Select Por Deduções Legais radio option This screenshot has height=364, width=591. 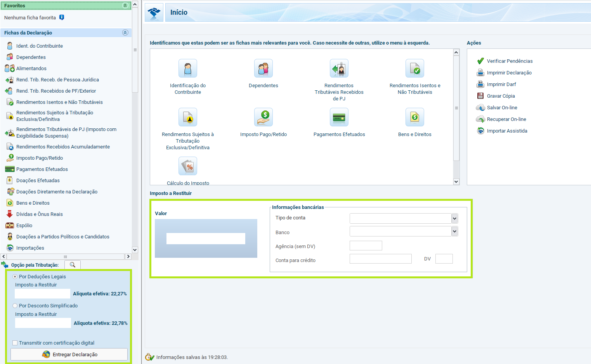tap(15, 277)
